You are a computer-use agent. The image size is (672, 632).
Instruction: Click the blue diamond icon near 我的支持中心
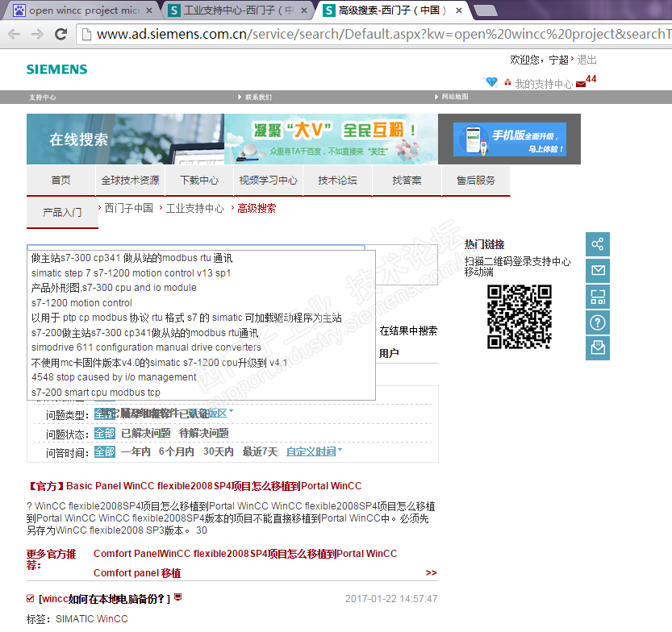click(491, 81)
